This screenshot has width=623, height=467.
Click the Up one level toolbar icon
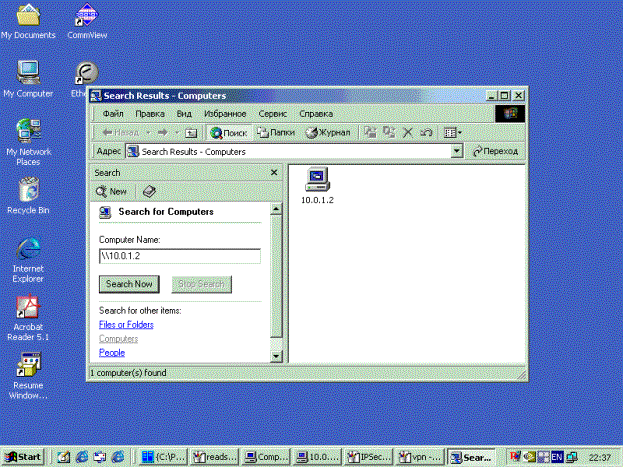click(191, 132)
